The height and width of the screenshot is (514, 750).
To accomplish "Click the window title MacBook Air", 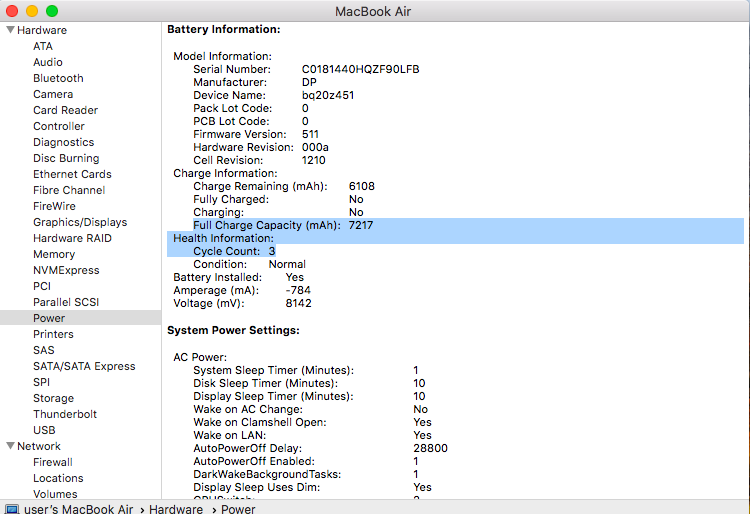I will 373,11.
